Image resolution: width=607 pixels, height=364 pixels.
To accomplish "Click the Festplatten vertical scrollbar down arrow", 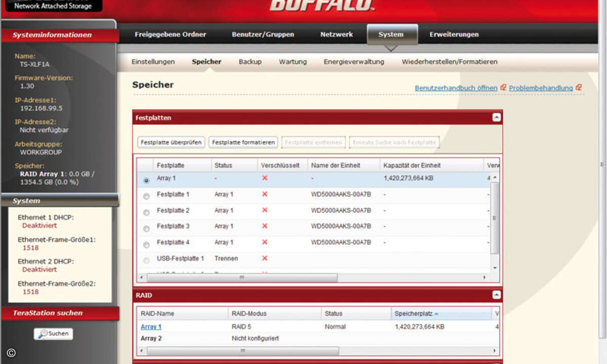I will 495,268.
